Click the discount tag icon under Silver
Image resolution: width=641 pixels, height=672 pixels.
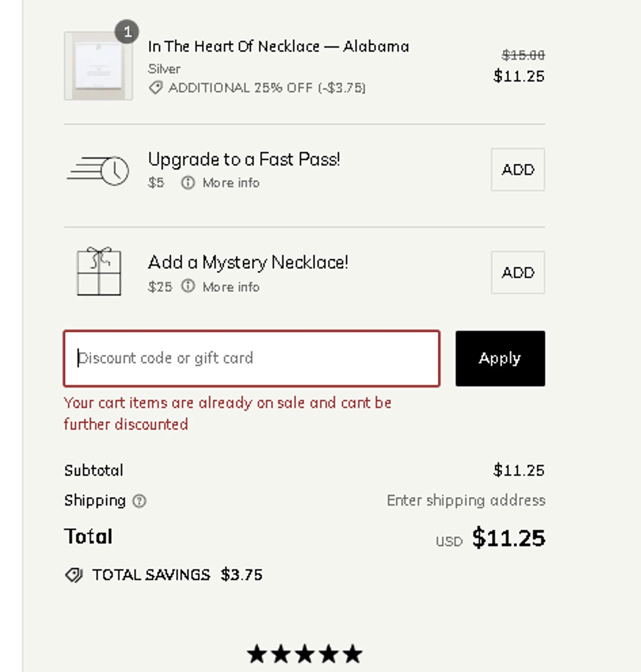click(x=155, y=88)
